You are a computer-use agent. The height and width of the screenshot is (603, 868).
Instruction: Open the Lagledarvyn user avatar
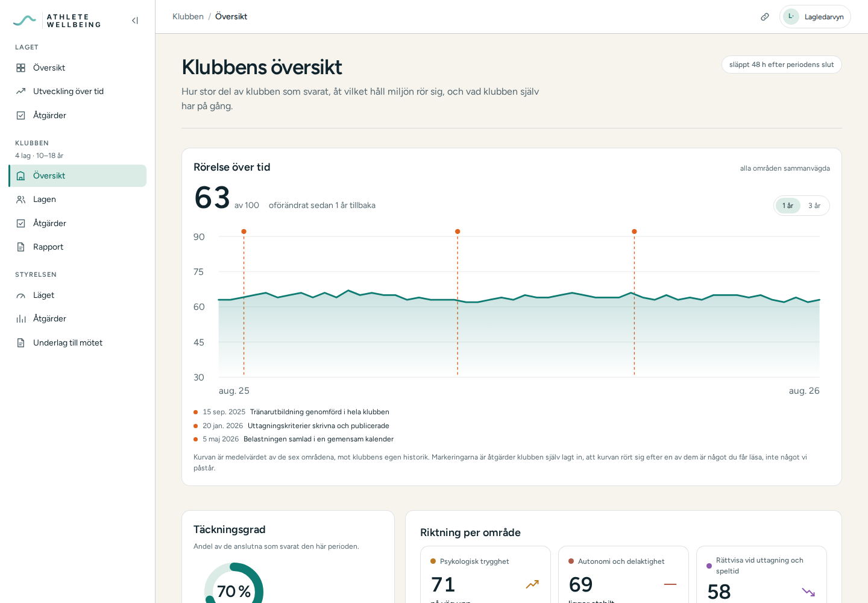click(x=791, y=17)
